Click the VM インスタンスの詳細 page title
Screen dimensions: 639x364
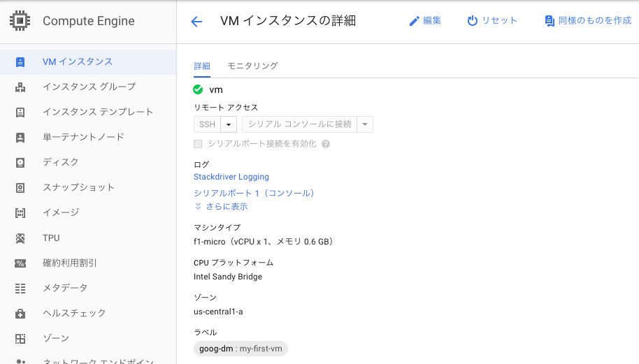[288, 21]
